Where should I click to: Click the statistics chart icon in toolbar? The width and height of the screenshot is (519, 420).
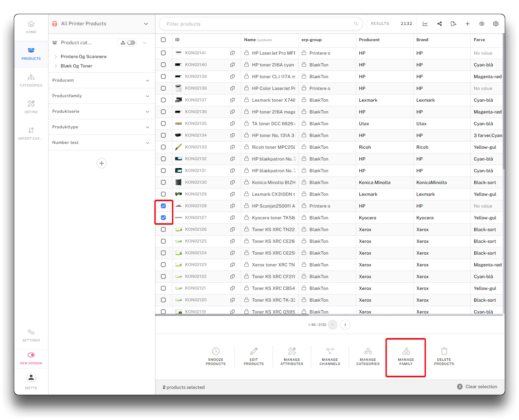[x=425, y=24]
